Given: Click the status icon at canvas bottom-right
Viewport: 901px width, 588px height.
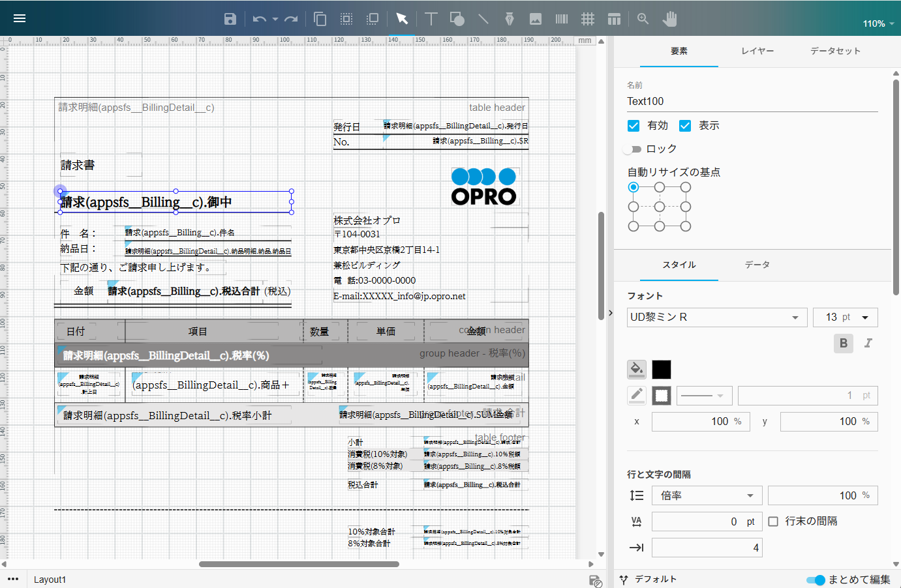Looking at the screenshot, I should tap(595, 581).
